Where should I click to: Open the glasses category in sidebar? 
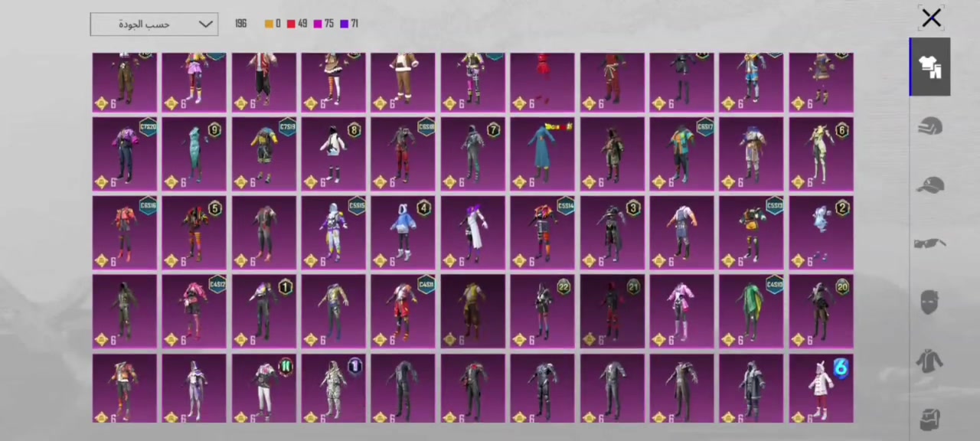(930, 243)
